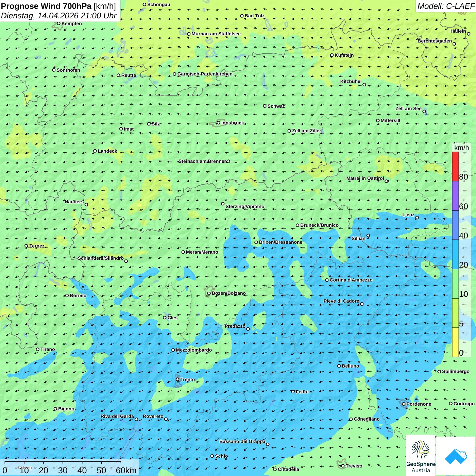Click the 'Schio' label
The height and width of the screenshot is (476, 476).
tap(221, 456)
